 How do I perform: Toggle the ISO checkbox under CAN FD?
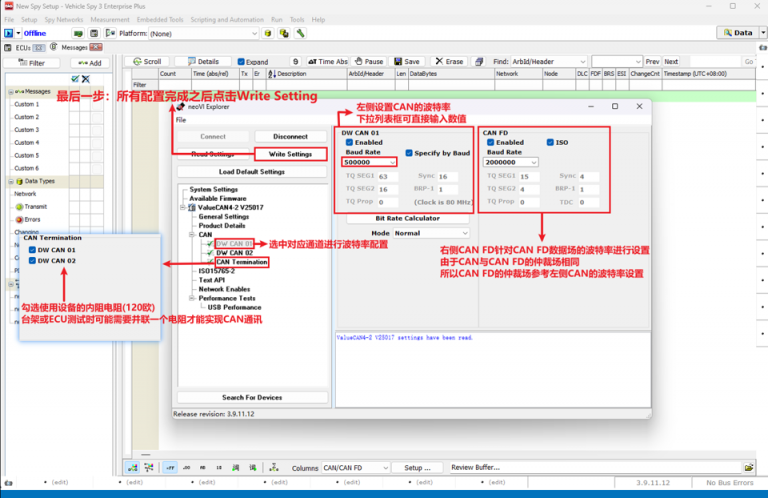pyautogui.click(x=550, y=143)
